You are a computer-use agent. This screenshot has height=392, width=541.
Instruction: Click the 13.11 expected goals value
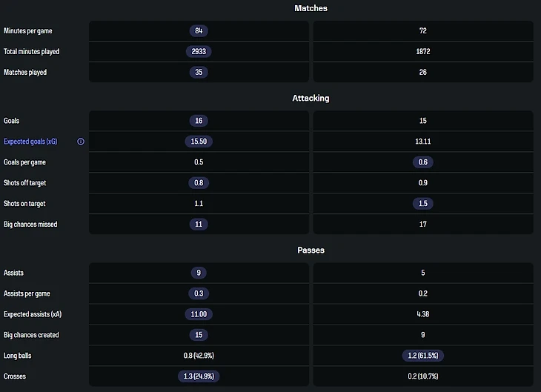[x=423, y=142]
